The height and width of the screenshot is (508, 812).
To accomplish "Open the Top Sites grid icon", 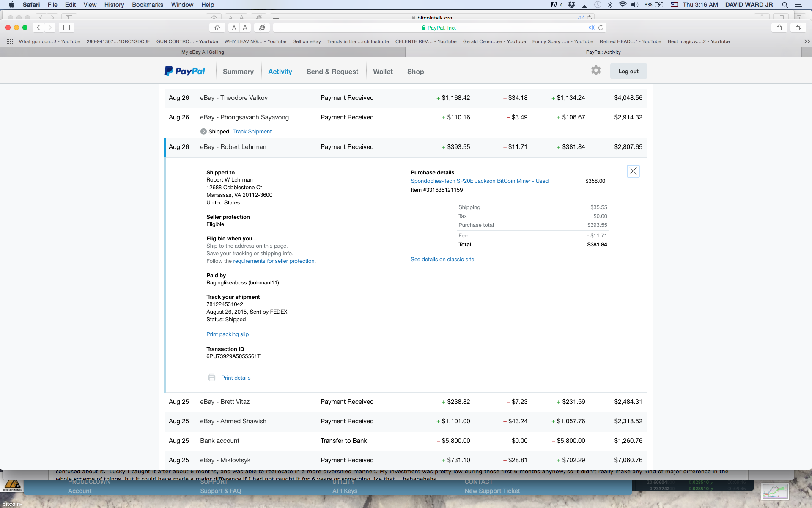I will point(10,41).
